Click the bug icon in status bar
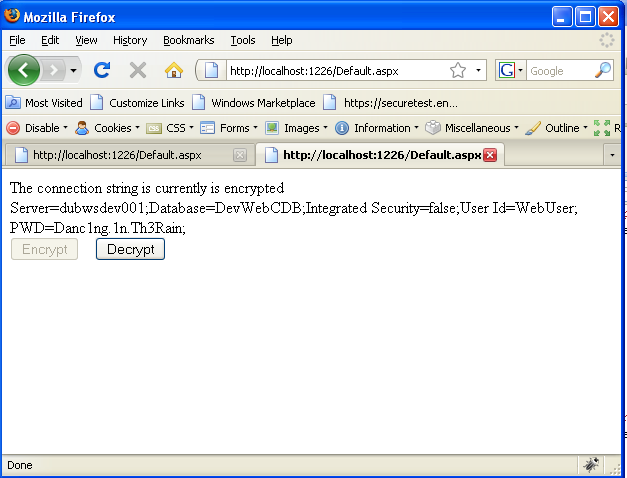The height and width of the screenshot is (478, 627). [591, 465]
